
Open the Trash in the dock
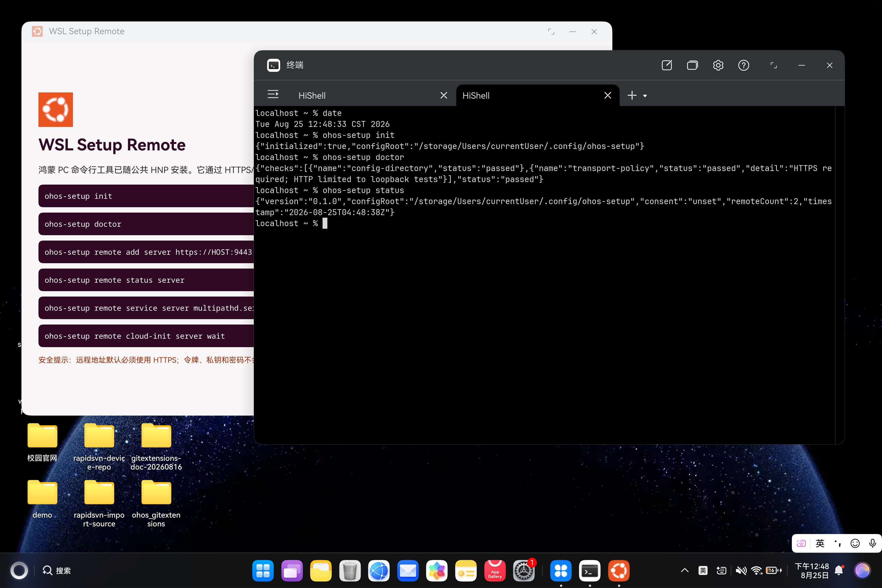(350, 571)
